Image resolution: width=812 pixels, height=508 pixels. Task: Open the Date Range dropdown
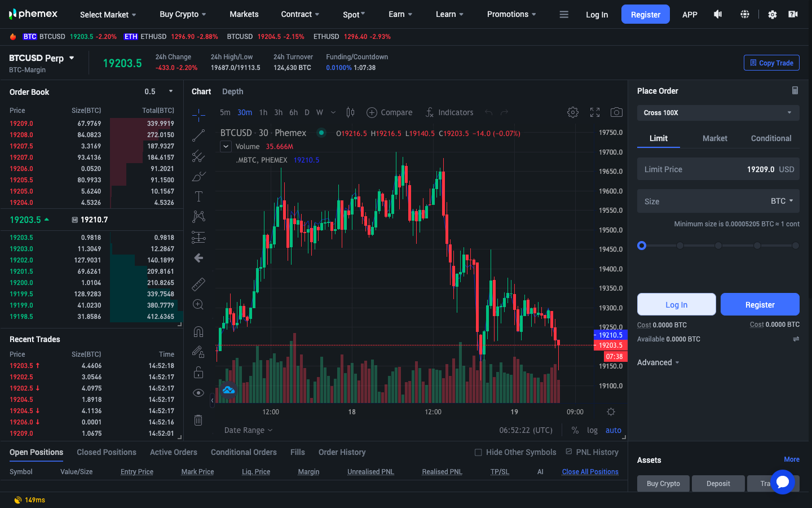[x=248, y=430]
